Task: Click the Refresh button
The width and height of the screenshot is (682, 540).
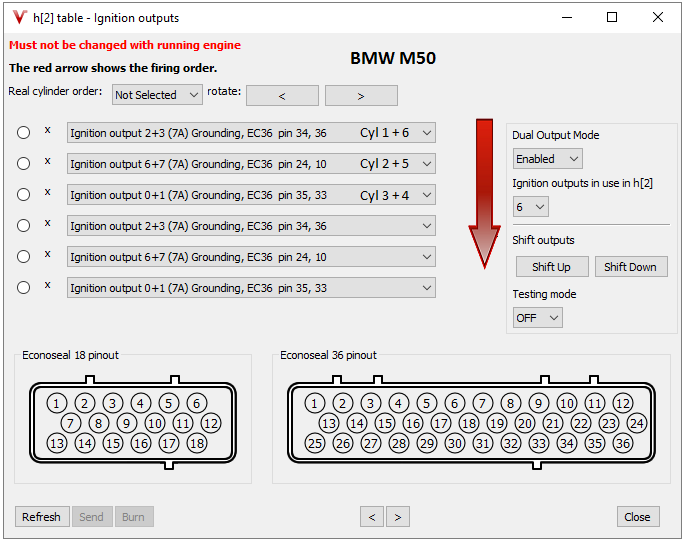Action: pyautogui.click(x=42, y=517)
